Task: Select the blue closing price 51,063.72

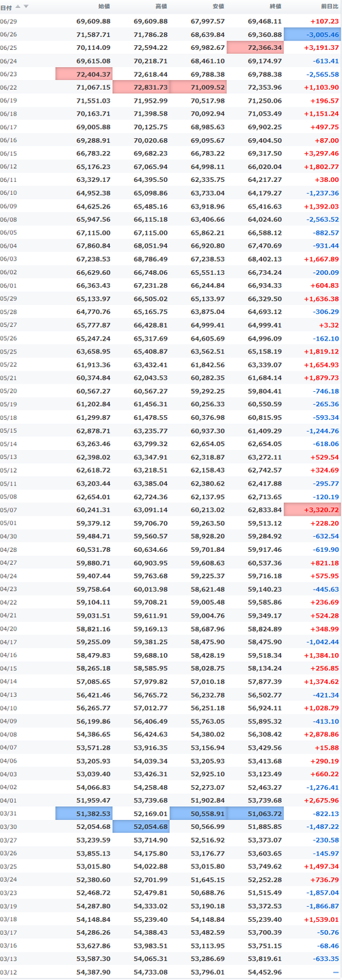Action: pyautogui.click(x=255, y=813)
